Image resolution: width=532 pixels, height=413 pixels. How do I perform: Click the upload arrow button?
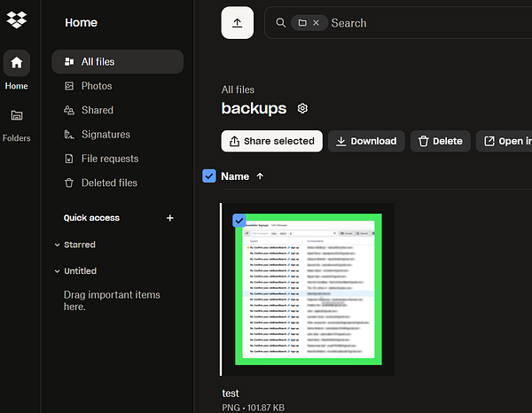coord(237,23)
